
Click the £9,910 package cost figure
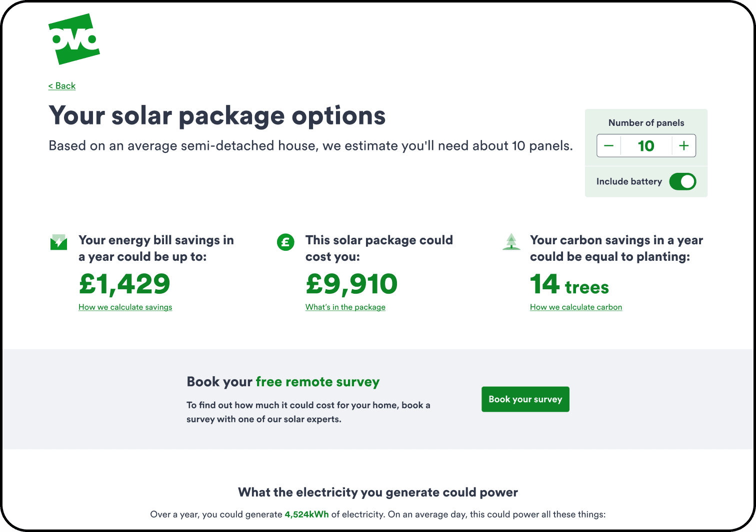click(351, 284)
